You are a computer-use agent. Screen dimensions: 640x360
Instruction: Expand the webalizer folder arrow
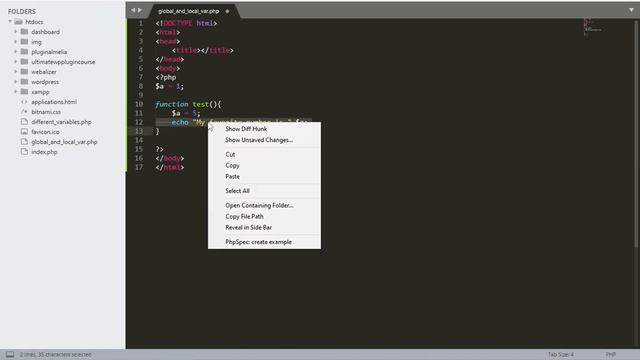(16, 71)
